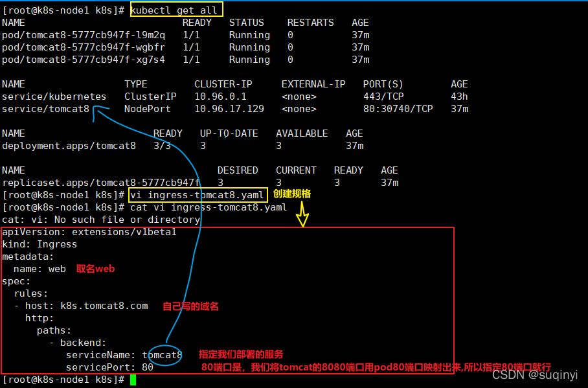Click the green terminal cursor at prompt

pos(133,380)
